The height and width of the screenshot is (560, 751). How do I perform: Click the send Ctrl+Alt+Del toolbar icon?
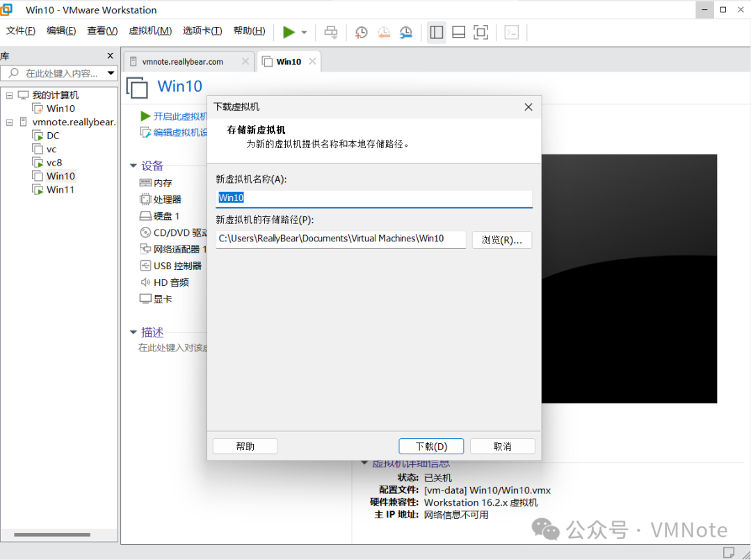coord(331,32)
